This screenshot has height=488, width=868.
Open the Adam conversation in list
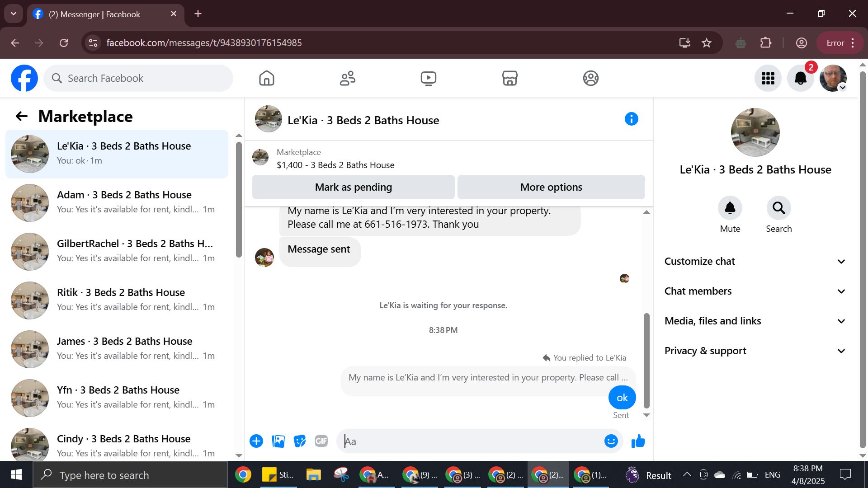tap(117, 202)
